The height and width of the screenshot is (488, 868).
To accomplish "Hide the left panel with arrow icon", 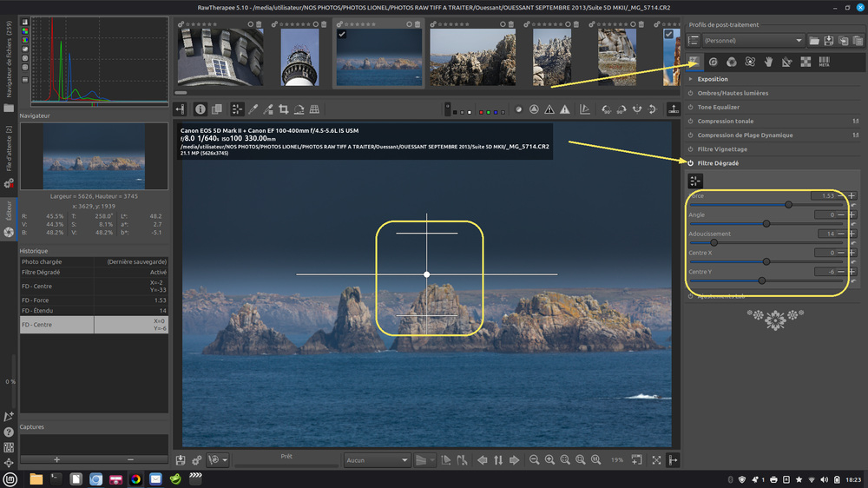I will pyautogui.click(x=181, y=109).
